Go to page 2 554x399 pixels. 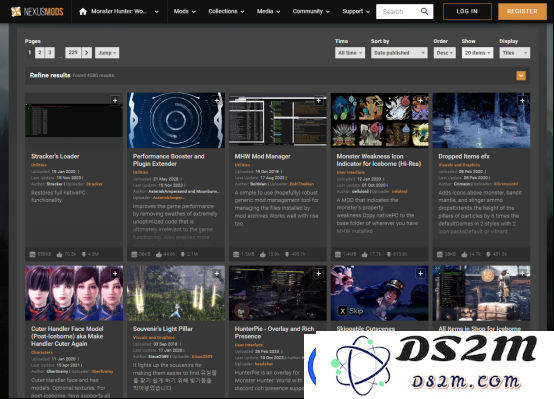40,53
